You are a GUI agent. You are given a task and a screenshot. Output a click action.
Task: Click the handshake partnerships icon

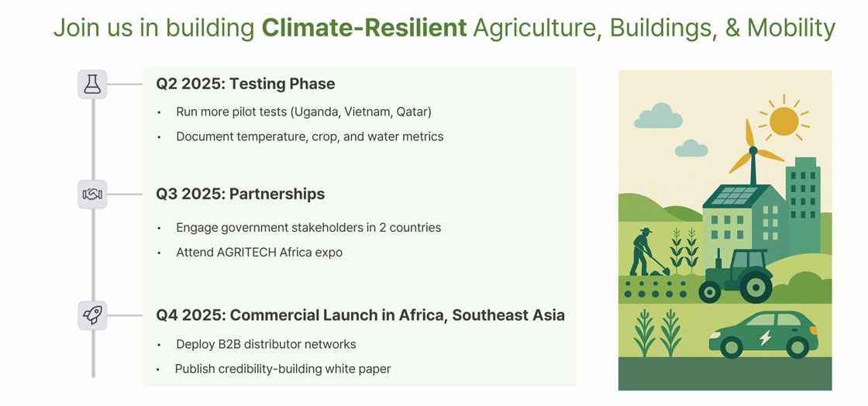tap(92, 194)
